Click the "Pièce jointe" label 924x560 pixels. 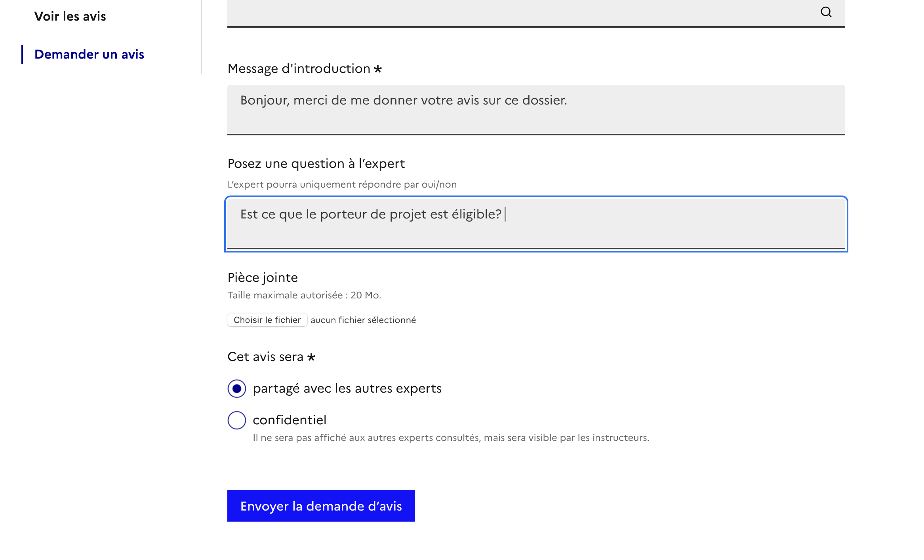click(x=263, y=277)
